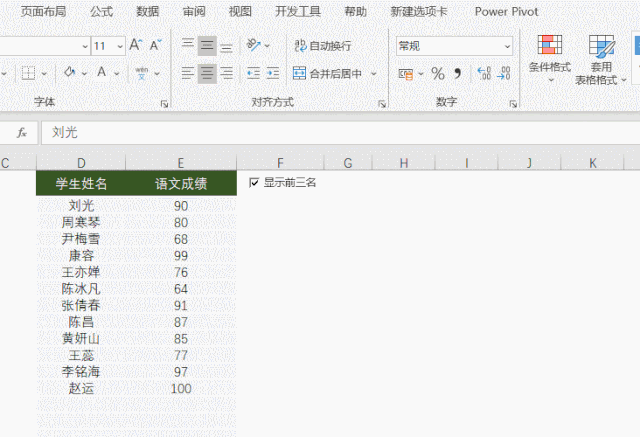Increase decimal places
This screenshot has height=437, width=640.
[x=484, y=73]
